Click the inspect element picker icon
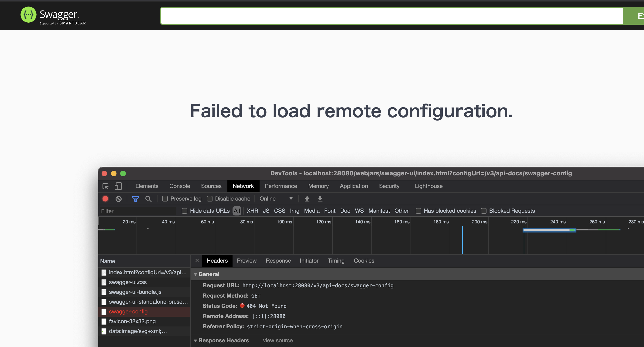The height and width of the screenshot is (347, 644). click(x=106, y=186)
